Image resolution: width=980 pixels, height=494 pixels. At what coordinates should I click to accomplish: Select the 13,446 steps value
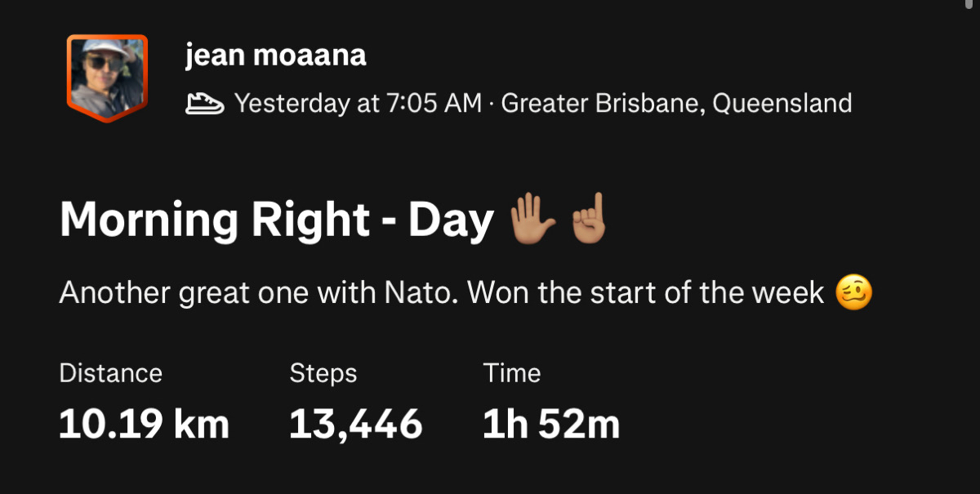[355, 425]
